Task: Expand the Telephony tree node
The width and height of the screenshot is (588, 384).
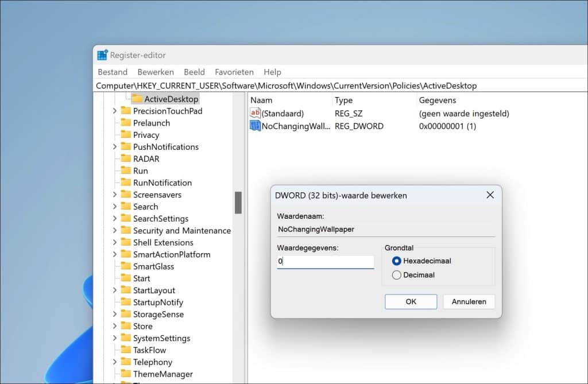Action: pos(116,362)
